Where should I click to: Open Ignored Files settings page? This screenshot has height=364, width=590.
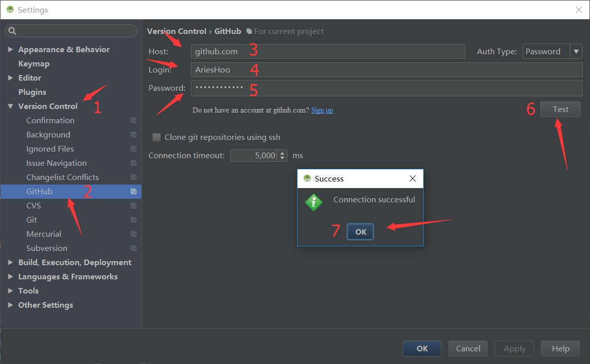(50, 149)
